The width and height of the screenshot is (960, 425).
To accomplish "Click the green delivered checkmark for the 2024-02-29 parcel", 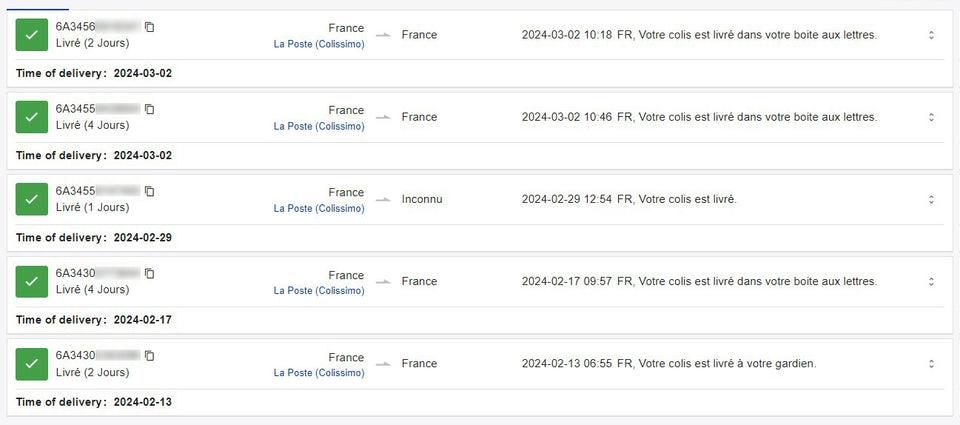I will coord(32,199).
